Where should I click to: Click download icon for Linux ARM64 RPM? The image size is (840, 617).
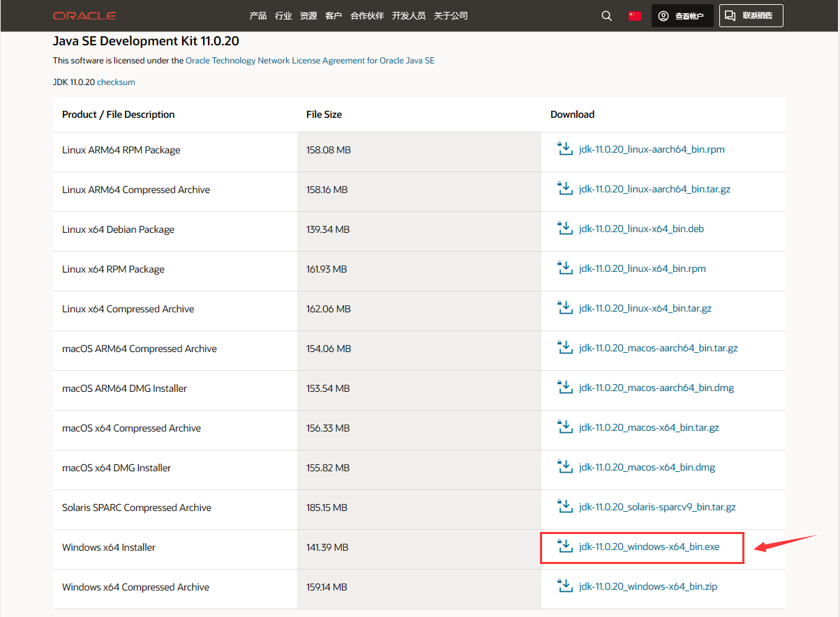(x=564, y=148)
